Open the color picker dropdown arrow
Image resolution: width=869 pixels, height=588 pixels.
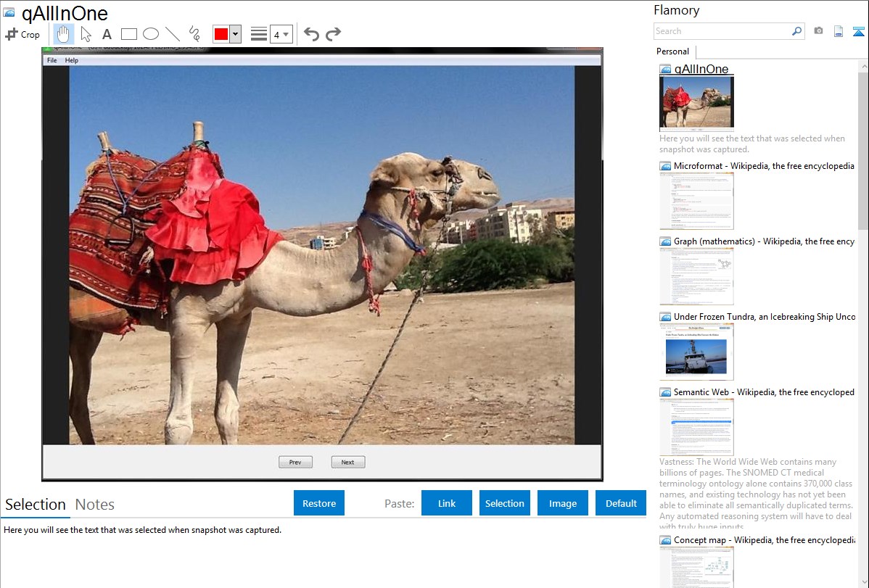coord(236,34)
